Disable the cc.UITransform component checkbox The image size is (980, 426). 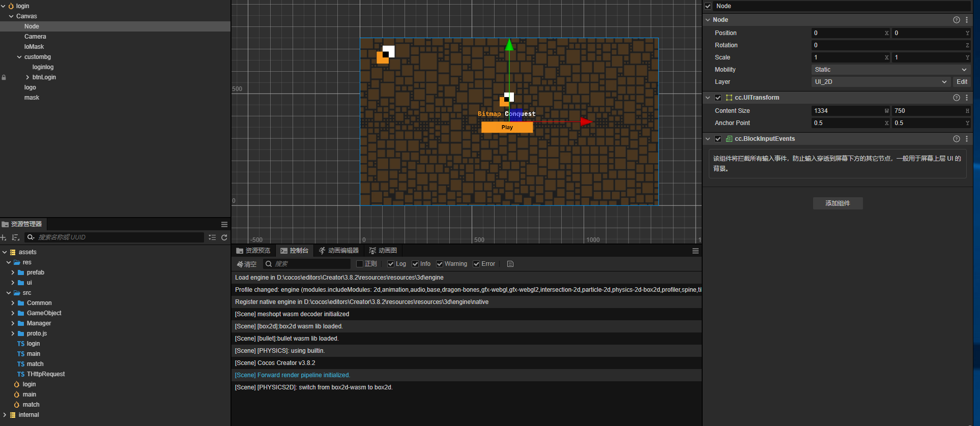click(718, 98)
